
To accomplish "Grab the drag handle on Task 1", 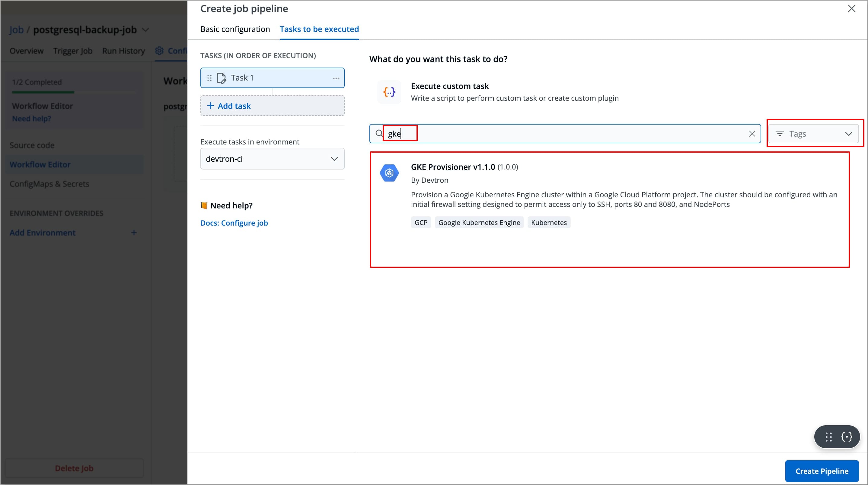I will (x=209, y=78).
